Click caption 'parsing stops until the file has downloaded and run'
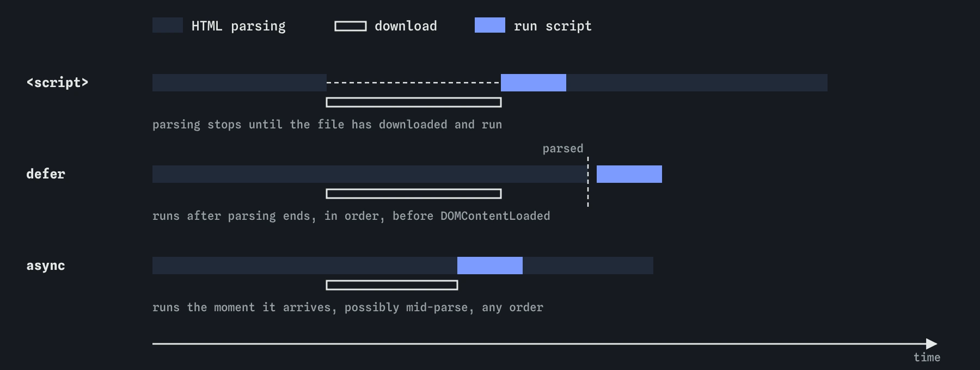Screen dimensions: 980x370 [x=327, y=125]
